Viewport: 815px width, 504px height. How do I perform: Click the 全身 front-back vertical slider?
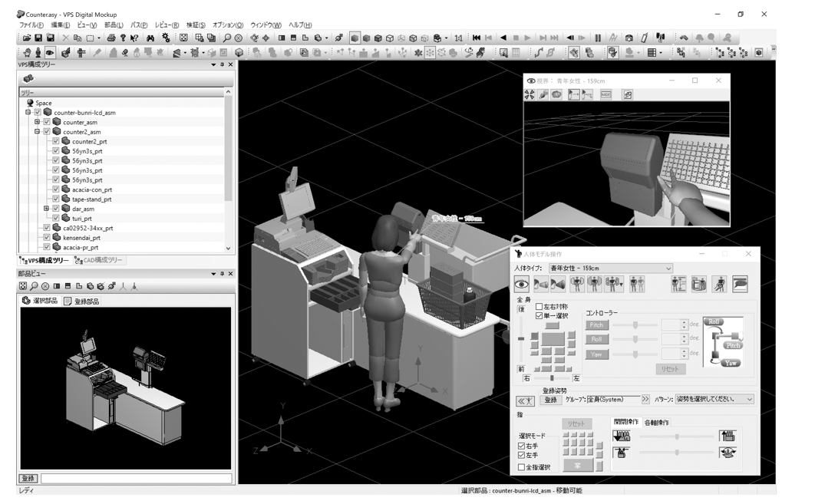coord(522,338)
